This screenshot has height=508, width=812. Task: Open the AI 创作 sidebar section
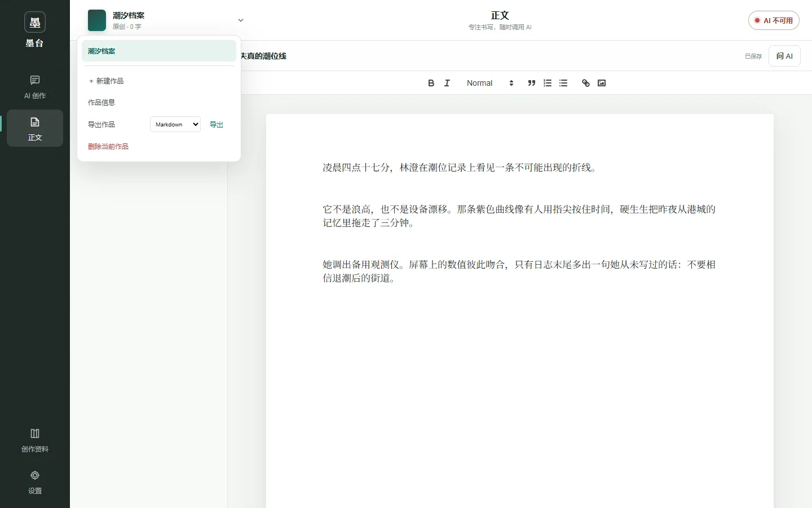[35, 87]
